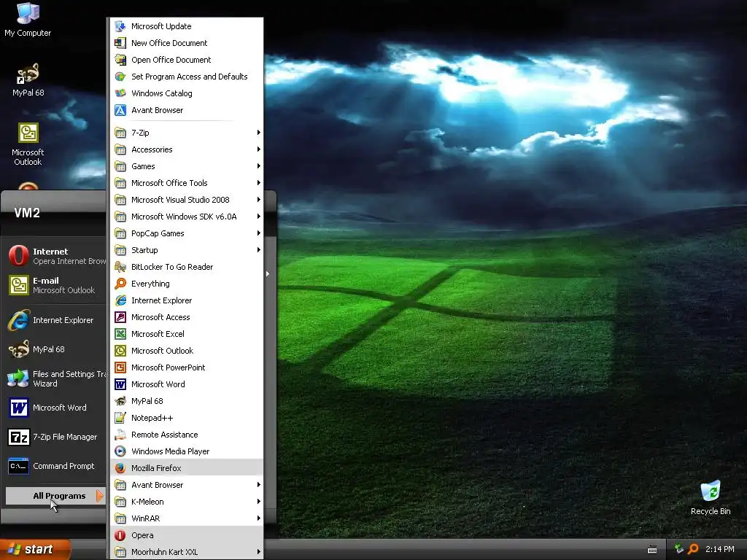
Task: Click the Microsoft Outlook icon in the programs list
Action: point(120,351)
